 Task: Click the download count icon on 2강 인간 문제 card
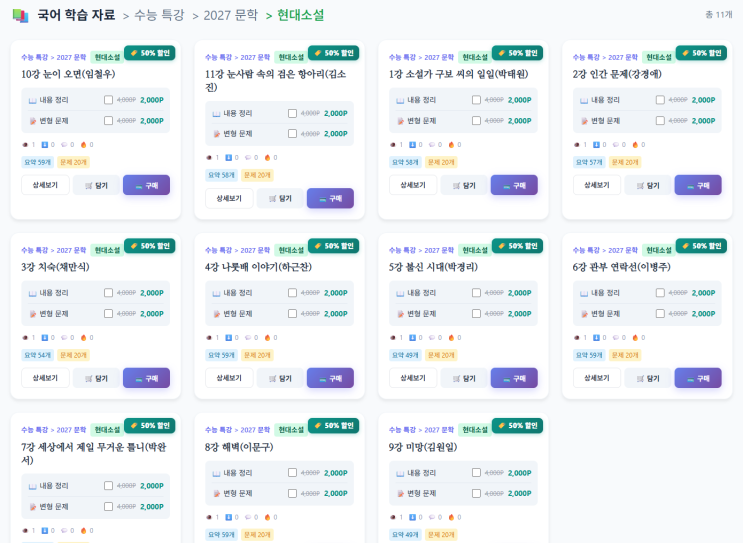pyautogui.click(x=595, y=144)
